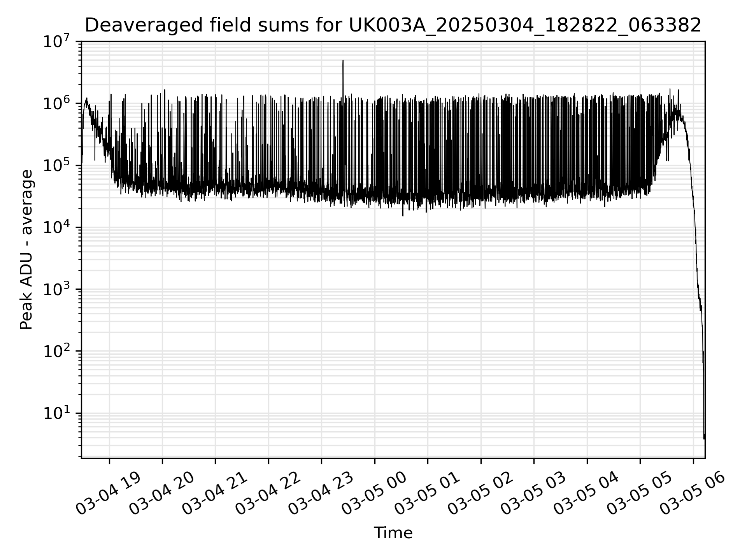Click the x tick label '03-05 00'
Image resolution: width=747 pixels, height=560 pixels.
point(374,493)
